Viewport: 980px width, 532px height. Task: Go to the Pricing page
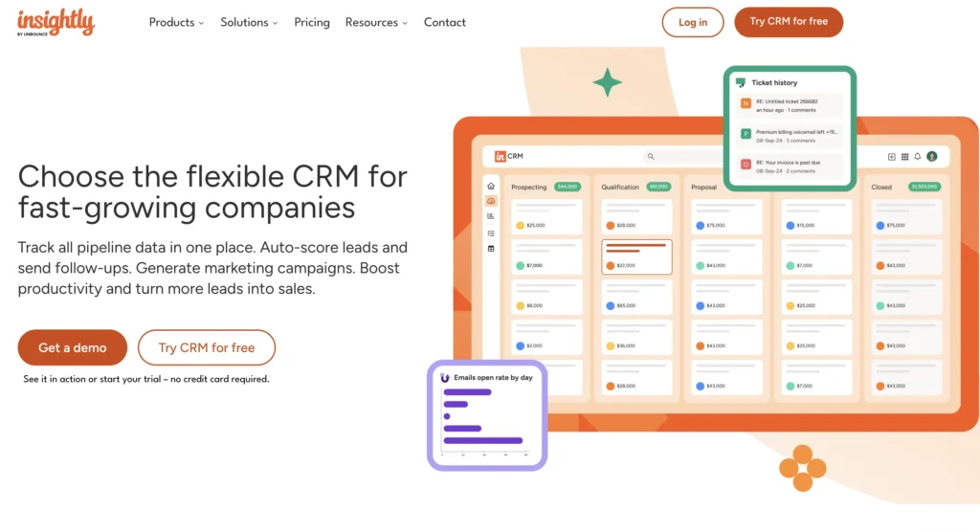(x=312, y=23)
